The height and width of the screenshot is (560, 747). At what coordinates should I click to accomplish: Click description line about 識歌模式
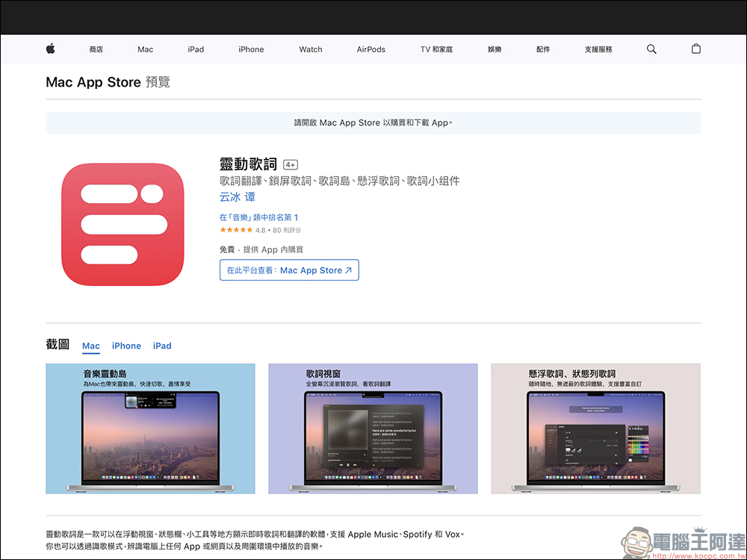coord(185,547)
